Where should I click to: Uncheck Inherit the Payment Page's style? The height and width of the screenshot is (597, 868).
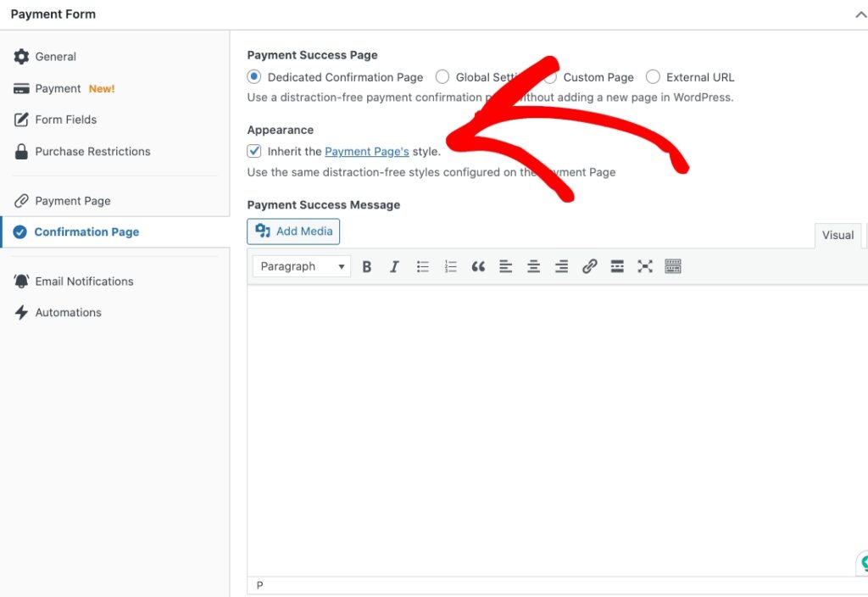(x=254, y=151)
